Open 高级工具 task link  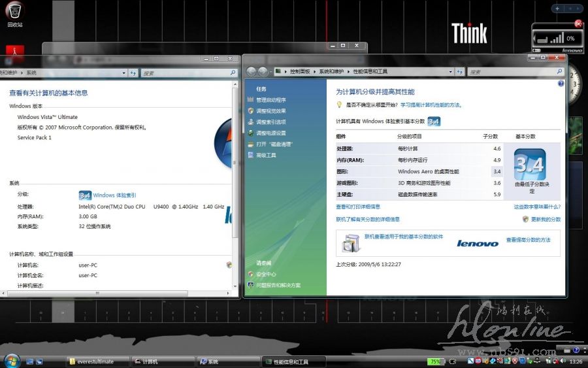point(267,155)
